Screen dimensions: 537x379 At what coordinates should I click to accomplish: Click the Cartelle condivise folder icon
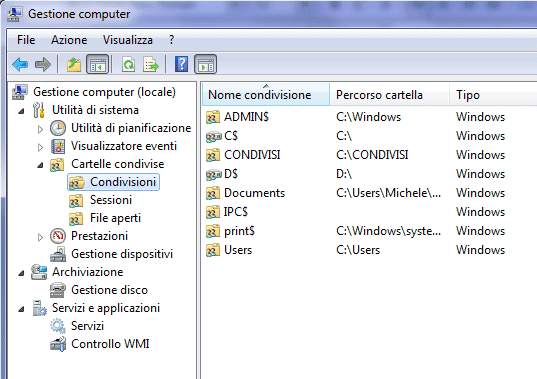point(57,164)
